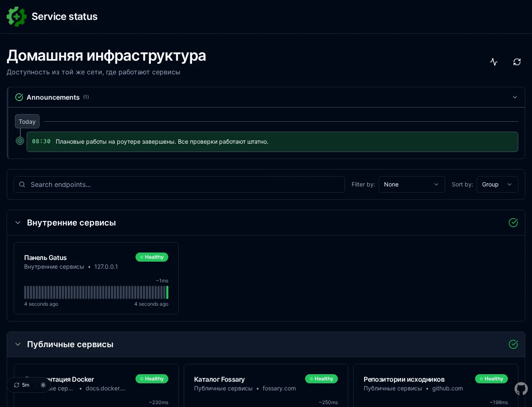Viewport: 532px width, 407px height.
Task: Click the ~1ms response time value
Action: 162,281
